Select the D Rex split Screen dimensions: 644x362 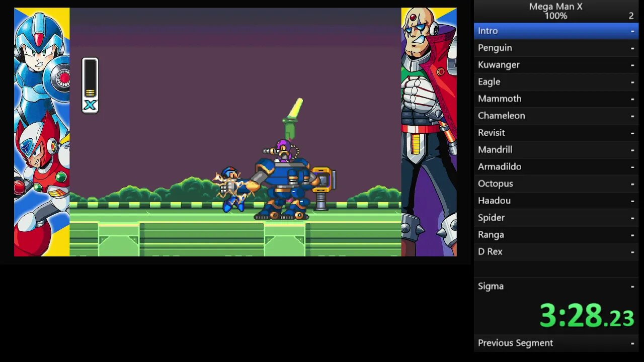tap(556, 252)
